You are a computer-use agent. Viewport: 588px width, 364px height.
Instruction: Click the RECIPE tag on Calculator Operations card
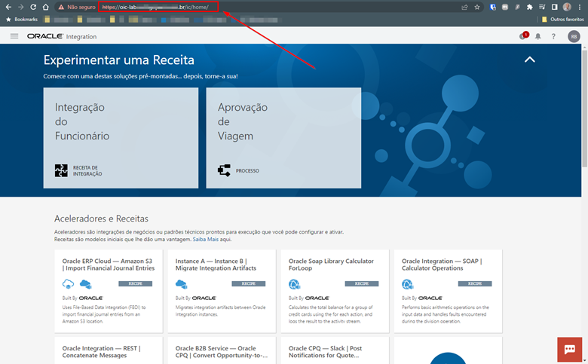tap(475, 284)
